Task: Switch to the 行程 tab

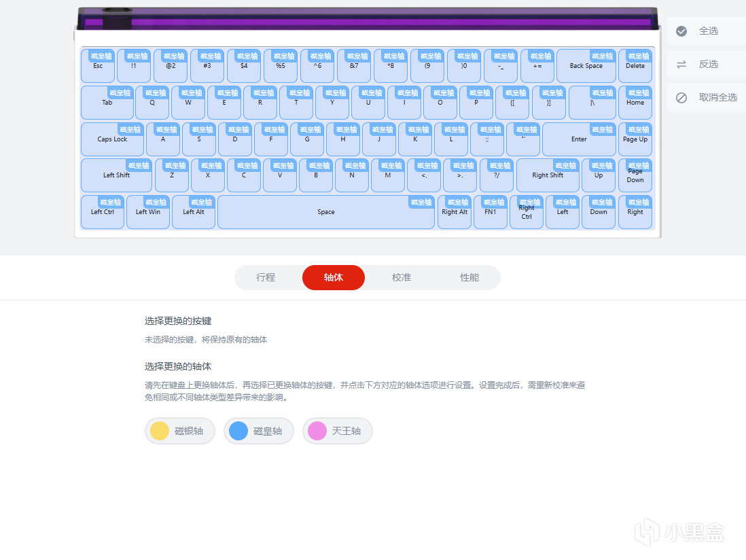Action: pos(266,277)
